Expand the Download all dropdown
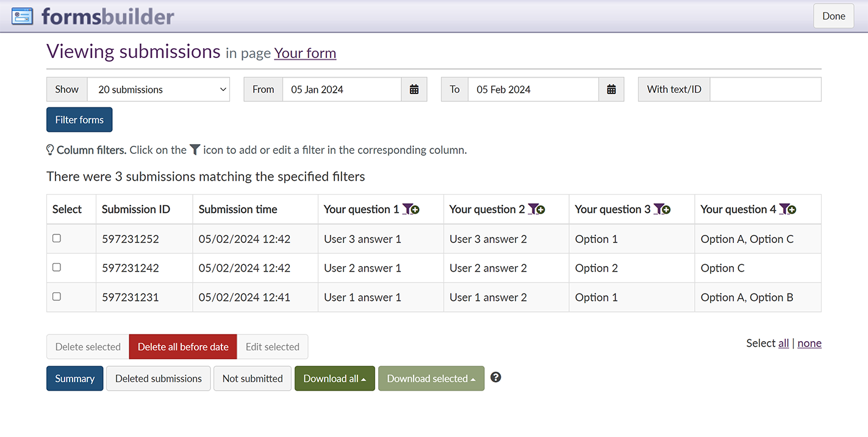868x437 pixels. (334, 378)
